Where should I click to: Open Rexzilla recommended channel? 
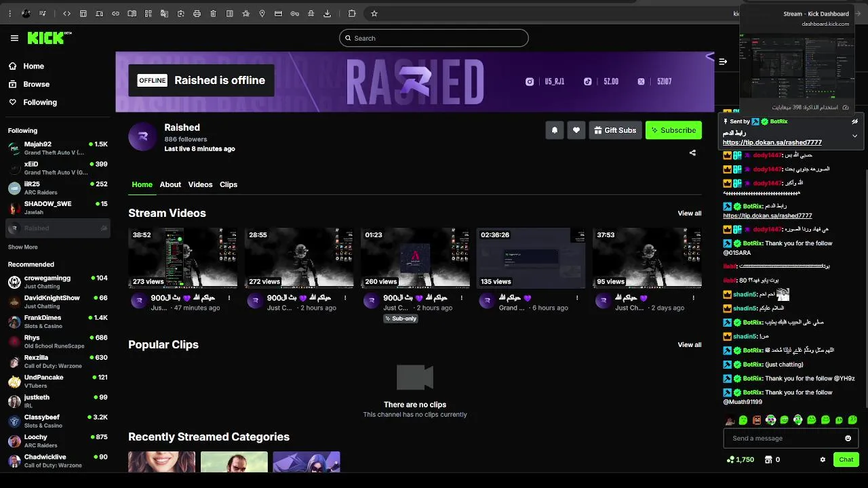(58, 361)
